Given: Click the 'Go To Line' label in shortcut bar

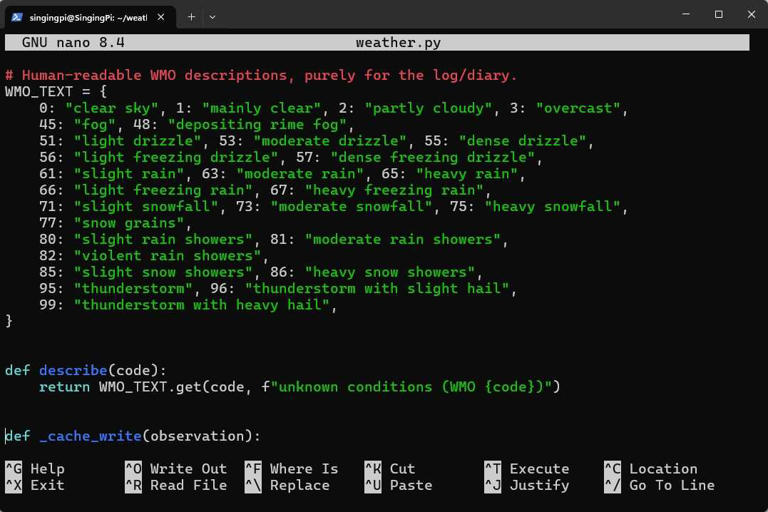Looking at the screenshot, I should (x=672, y=486).
